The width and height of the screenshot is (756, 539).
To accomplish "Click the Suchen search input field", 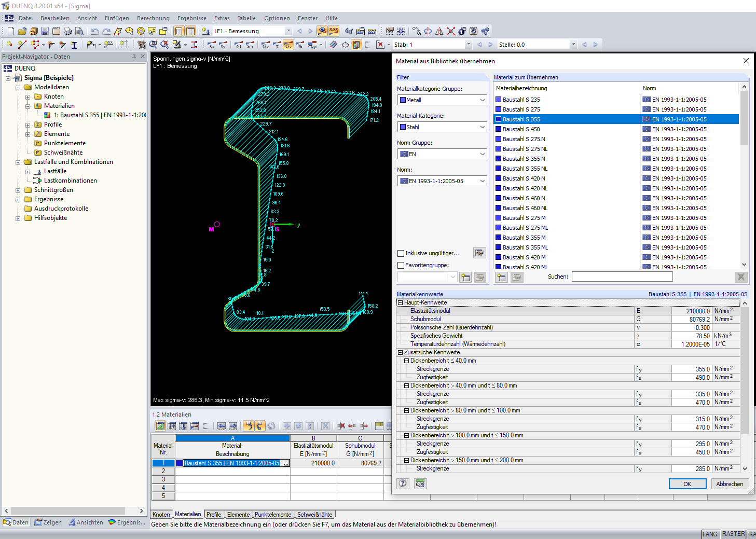I will tap(622, 277).
